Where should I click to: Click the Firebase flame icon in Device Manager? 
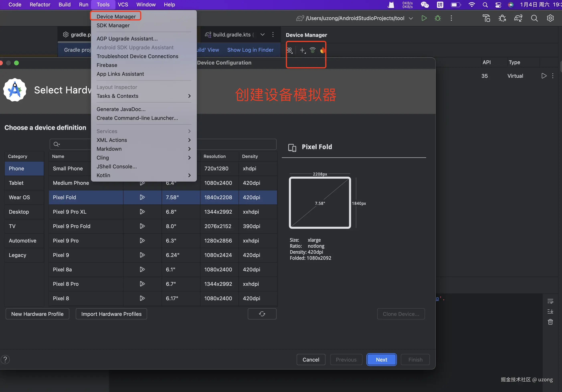(x=322, y=50)
